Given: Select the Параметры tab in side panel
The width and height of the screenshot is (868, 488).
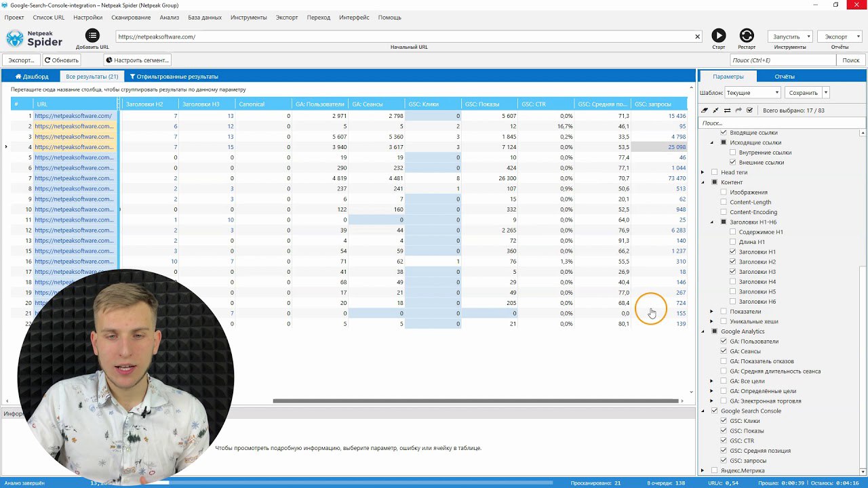Looking at the screenshot, I should (728, 77).
